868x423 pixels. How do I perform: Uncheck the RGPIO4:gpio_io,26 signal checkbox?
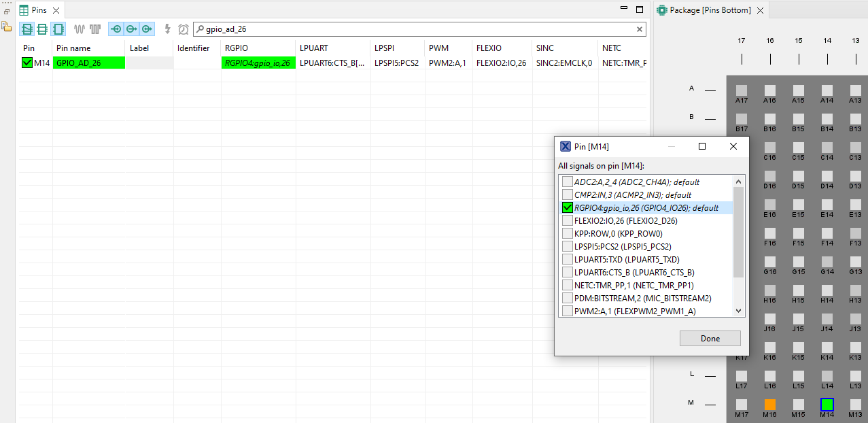tap(568, 207)
